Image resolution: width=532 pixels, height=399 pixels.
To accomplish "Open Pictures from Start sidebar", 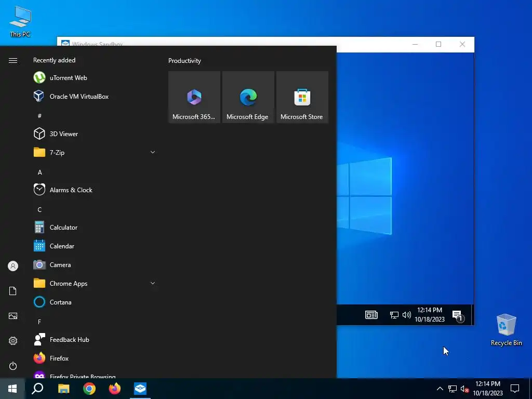I will pos(13,316).
